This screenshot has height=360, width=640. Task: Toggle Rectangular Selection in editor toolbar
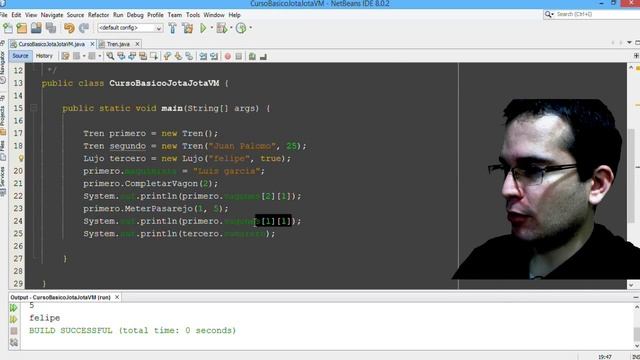pyautogui.click(x=154, y=56)
